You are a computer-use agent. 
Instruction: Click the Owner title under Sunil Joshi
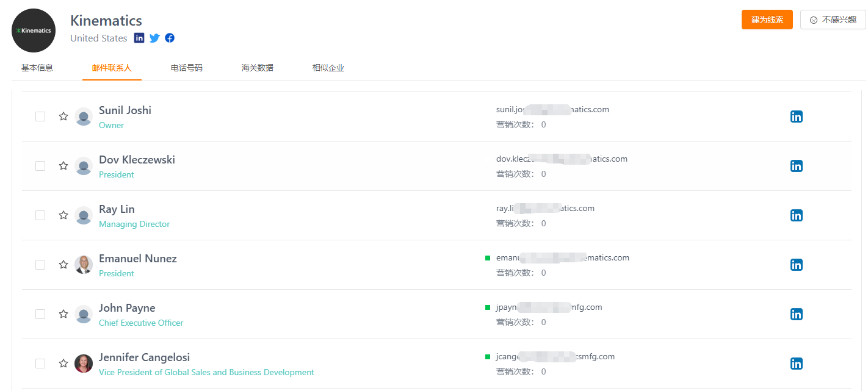point(111,125)
